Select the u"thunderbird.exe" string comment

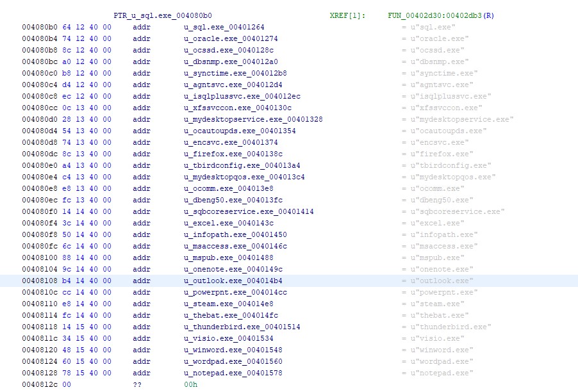[446, 327]
